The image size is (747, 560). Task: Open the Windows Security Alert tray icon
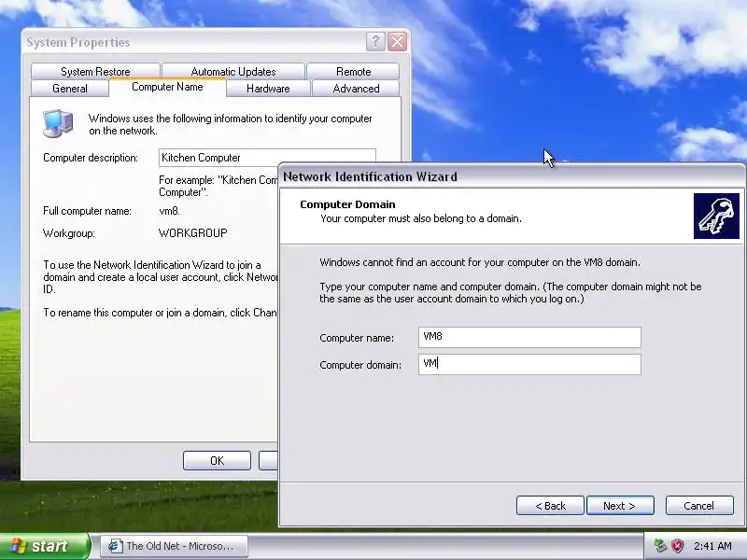pyautogui.click(x=677, y=546)
